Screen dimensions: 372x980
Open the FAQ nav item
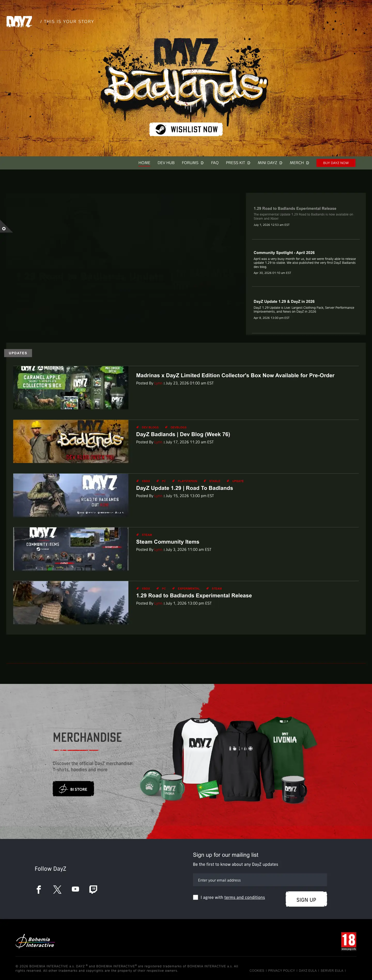click(214, 163)
